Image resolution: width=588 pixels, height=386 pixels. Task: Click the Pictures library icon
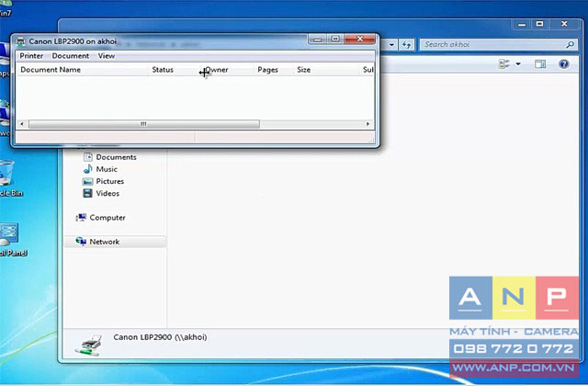(88, 182)
